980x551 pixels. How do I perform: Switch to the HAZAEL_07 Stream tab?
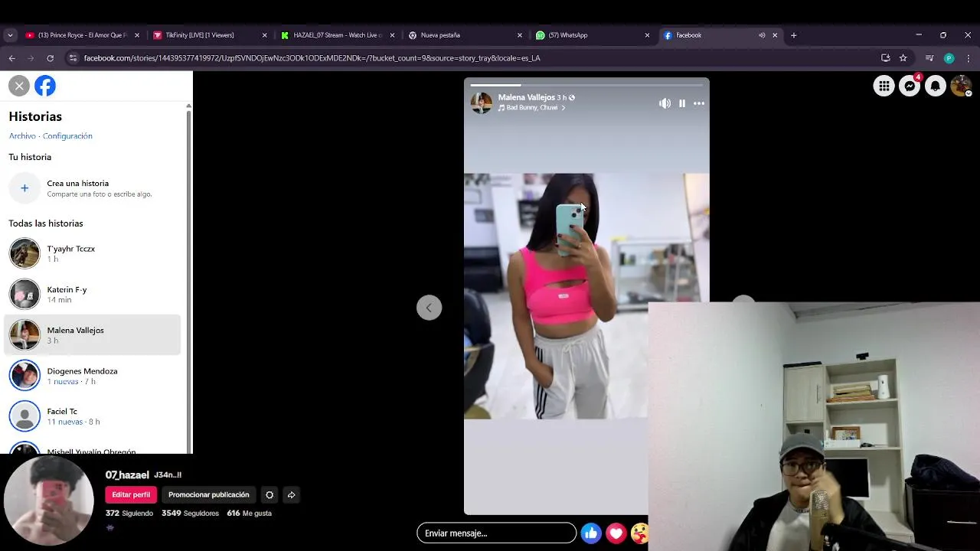coord(338,35)
